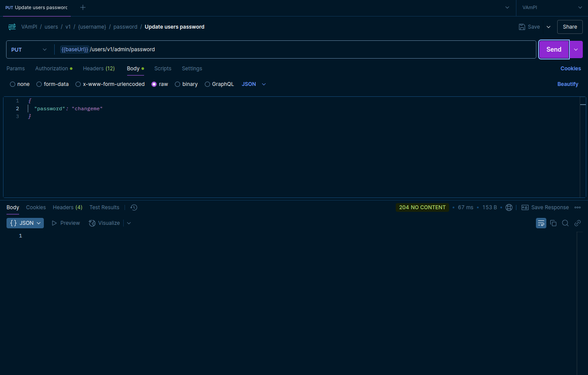Select the binary body option
Viewport: 588px width, 375px height.
coord(186,84)
